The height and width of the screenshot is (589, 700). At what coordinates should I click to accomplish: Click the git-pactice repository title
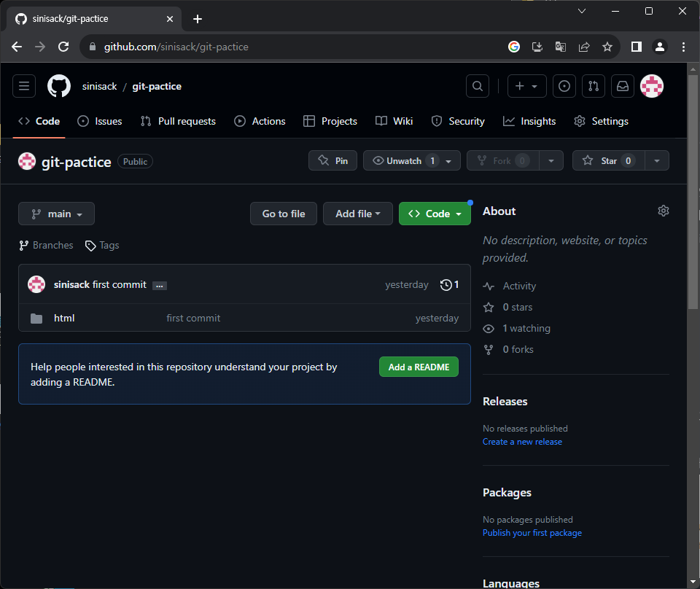pyautogui.click(x=77, y=162)
